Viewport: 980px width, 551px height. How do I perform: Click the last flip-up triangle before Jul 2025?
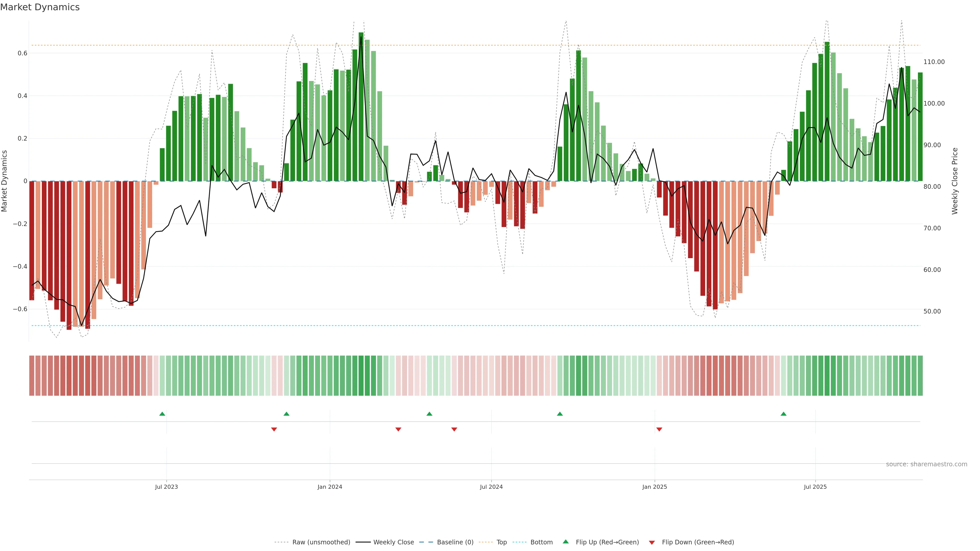783,414
